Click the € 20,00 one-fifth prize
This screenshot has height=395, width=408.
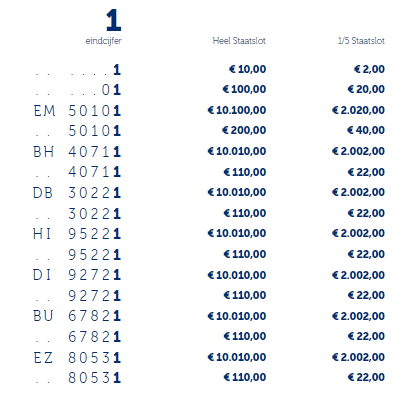(366, 89)
